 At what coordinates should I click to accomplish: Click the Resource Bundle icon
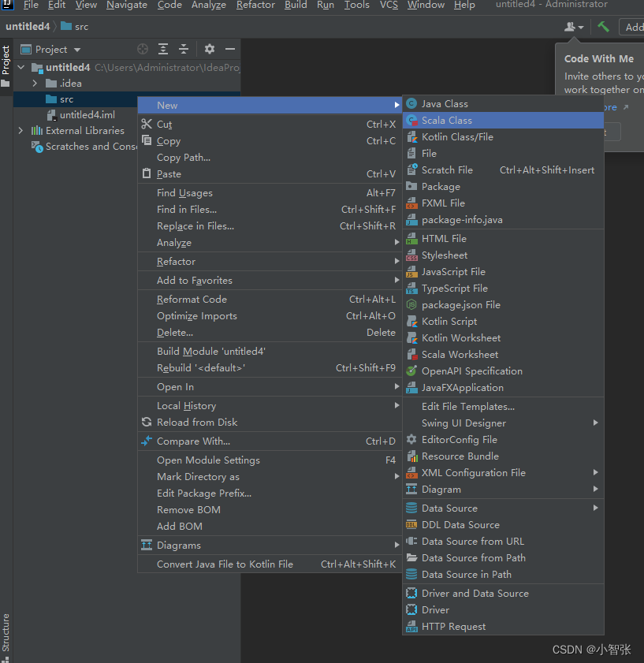point(411,456)
